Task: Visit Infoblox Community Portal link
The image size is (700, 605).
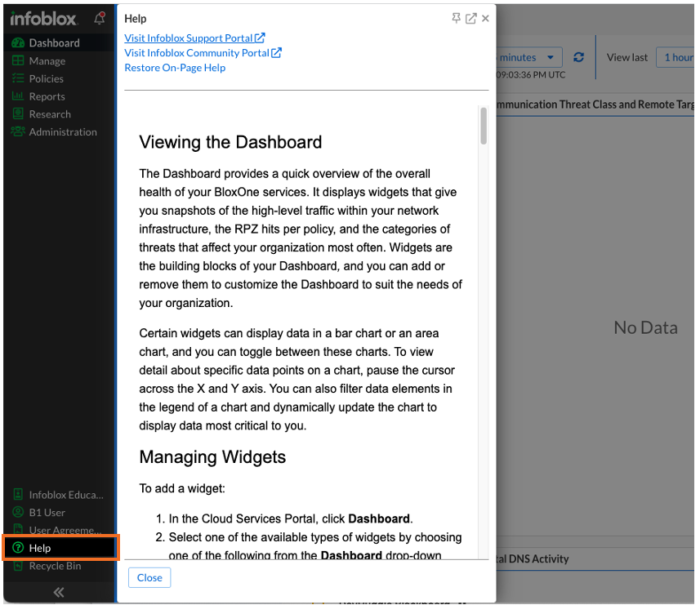Action: point(203,52)
